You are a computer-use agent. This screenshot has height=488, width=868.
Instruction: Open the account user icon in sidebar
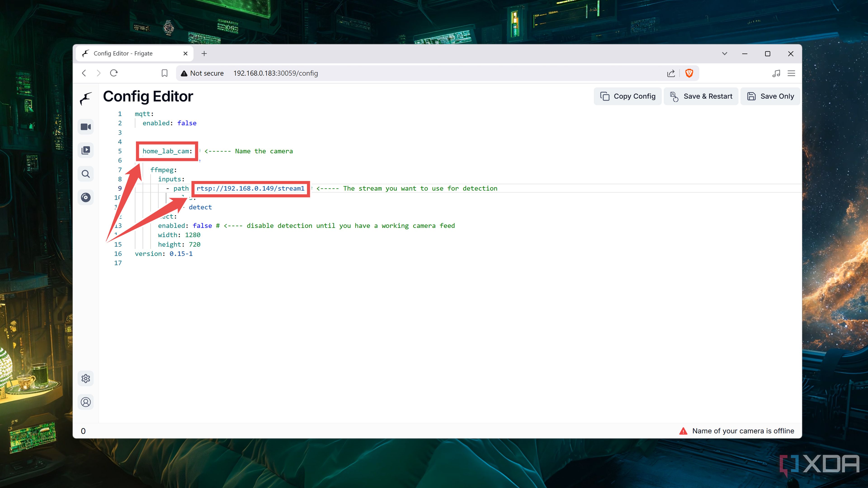click(86, 402)
